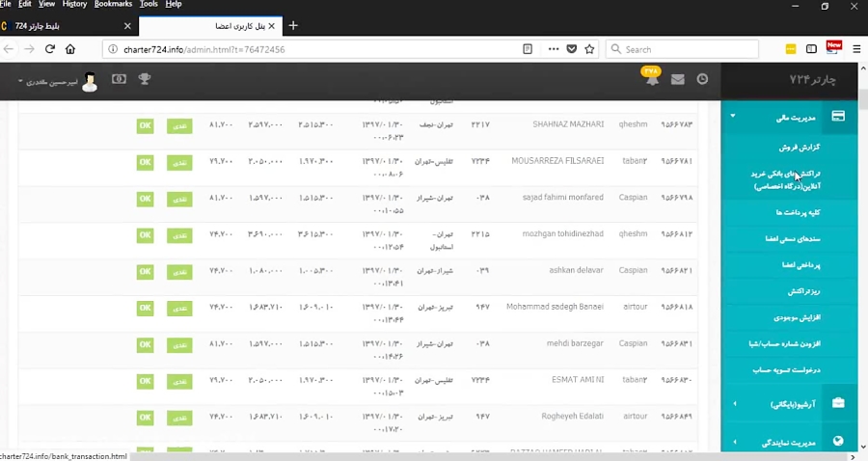Image resolution: width=868 pixels, height=461 pixels.
Task: Click the credit card icon beside مدیریت مالی
Action: click(x=838, y=117)
